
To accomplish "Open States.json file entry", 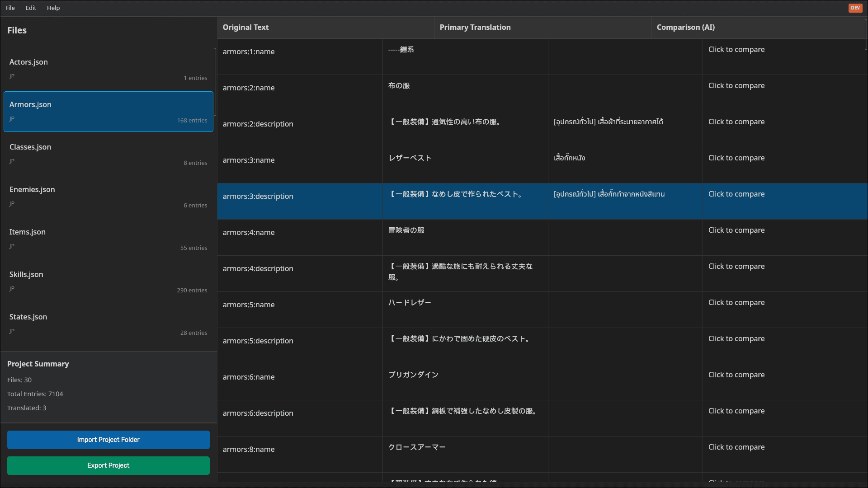I will pyautogui.click(x=108, y=324).
